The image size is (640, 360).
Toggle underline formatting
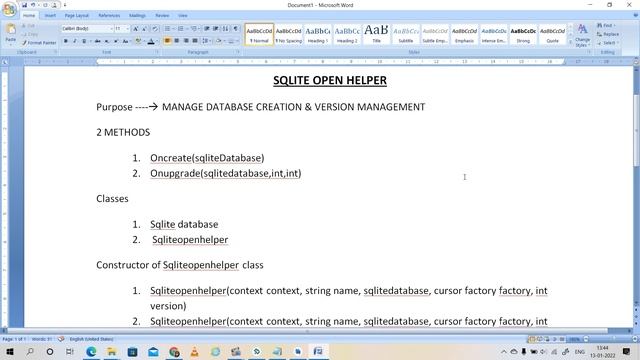point(84,41)
